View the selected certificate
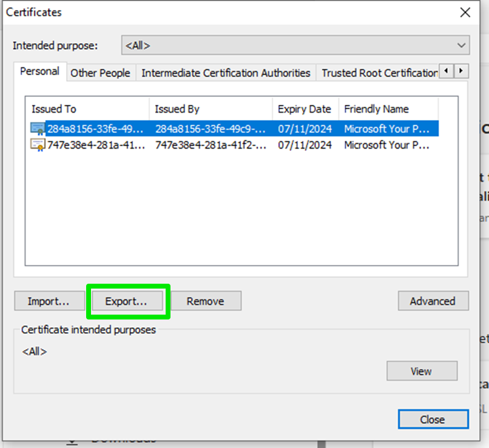Screen dimensions: 489x448 (422, 371)
